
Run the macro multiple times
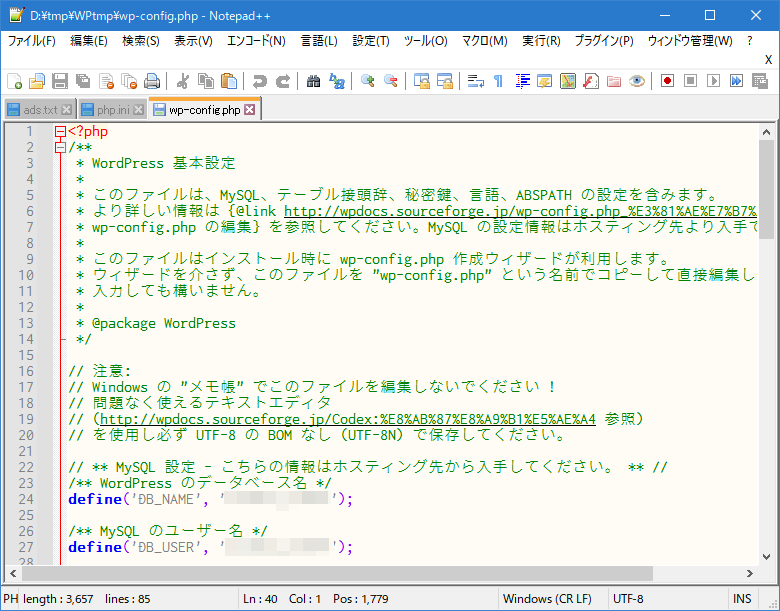pyautogui.click(x=737, y=81)
